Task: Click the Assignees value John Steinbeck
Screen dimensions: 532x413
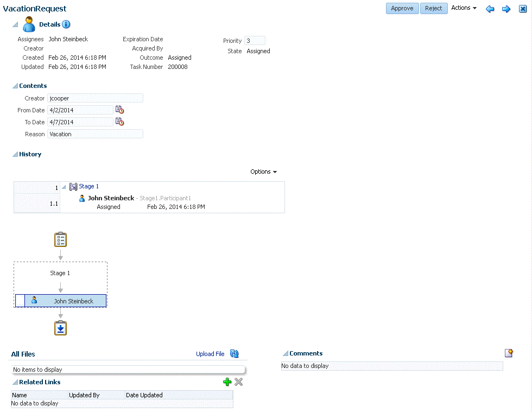Action: point(68,39)
